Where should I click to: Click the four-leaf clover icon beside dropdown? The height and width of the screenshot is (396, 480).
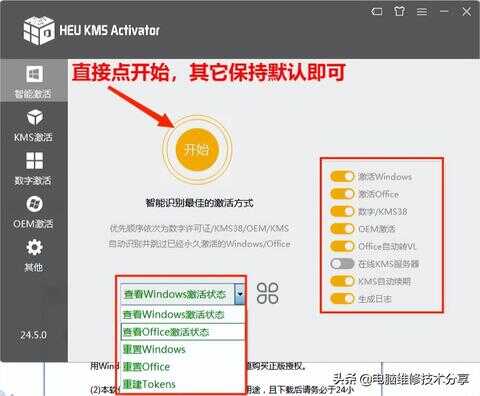(268, 293)
